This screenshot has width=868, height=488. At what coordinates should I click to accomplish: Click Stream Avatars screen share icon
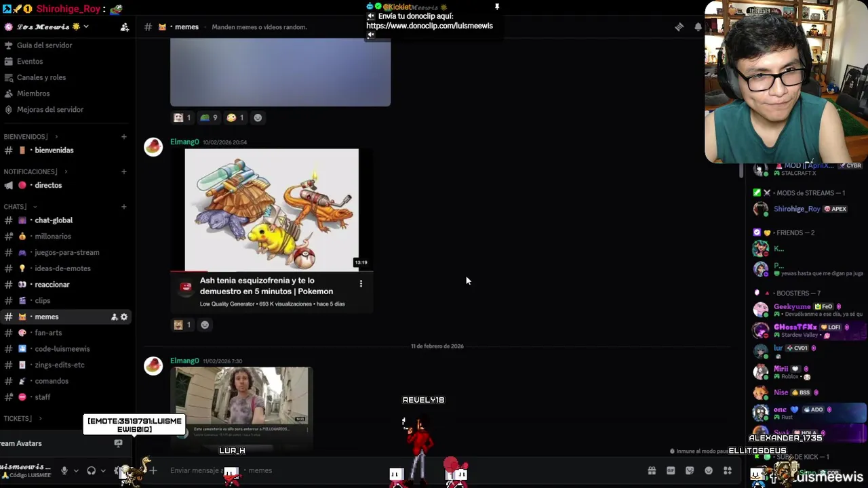click(118, 443)
